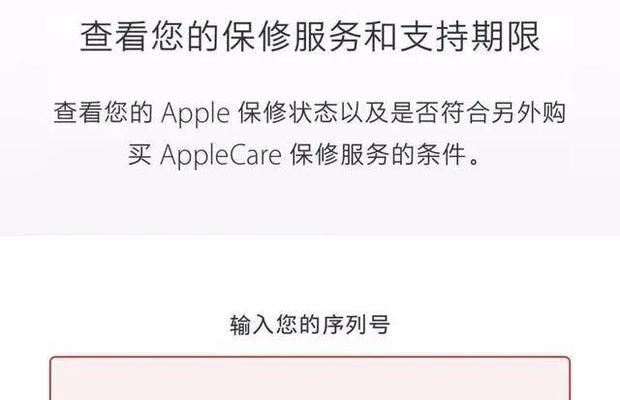Click 查看您的 at start of description paragraph
This screenshot has height=400, width=620.
click(103, 112)
